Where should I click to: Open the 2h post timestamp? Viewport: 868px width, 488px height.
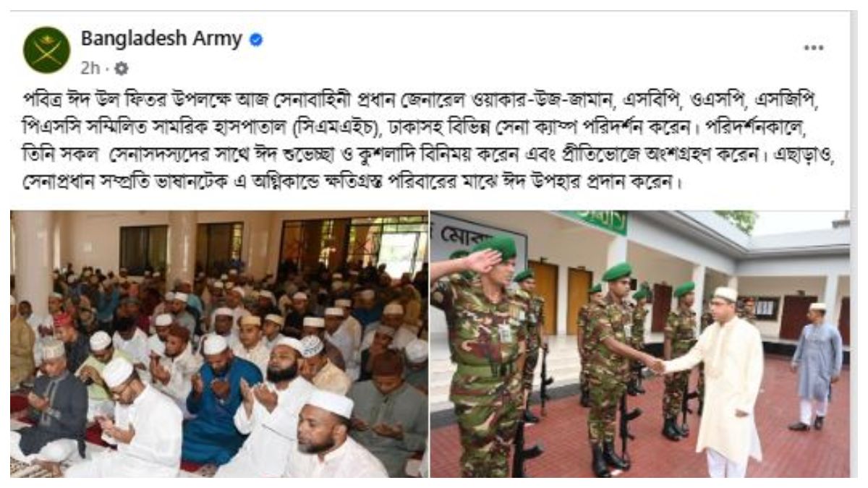[x=90, y=69]
